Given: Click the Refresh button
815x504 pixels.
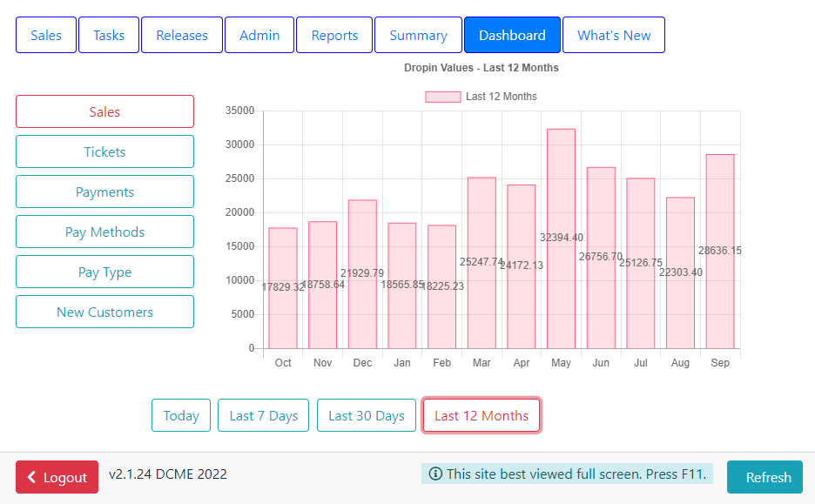Looking at the screenshot, I should point(764,476).
